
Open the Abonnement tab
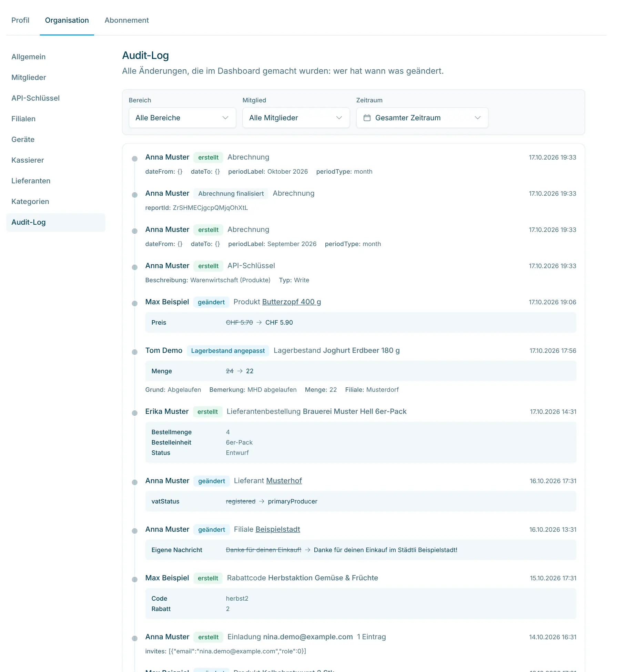point(126,20)
